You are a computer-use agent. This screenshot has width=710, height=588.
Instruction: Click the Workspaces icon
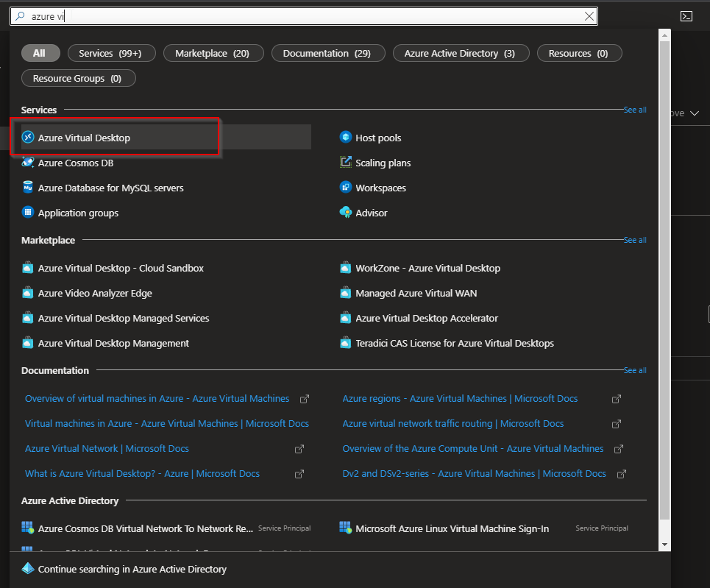(346, 187)
